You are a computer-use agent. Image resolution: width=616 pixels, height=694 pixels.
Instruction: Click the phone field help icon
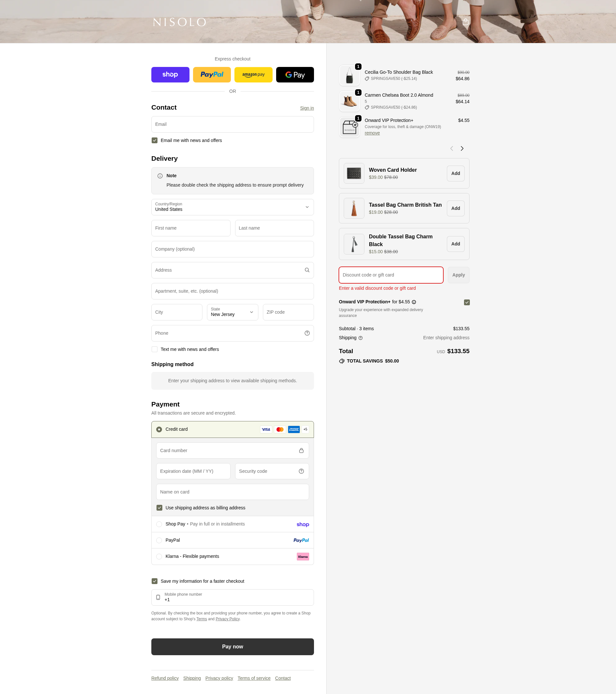pos(307,333)
